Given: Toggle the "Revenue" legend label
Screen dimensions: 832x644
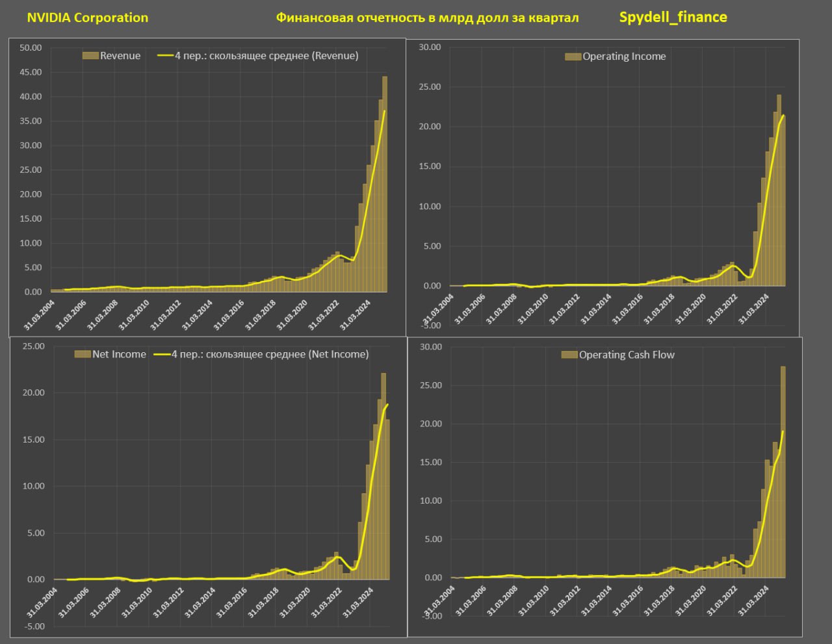Looking at the screenshot, I should pos(120,56).
